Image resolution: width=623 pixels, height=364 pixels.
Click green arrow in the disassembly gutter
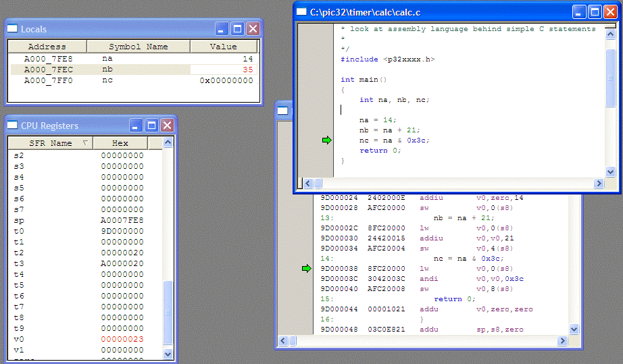306,269
